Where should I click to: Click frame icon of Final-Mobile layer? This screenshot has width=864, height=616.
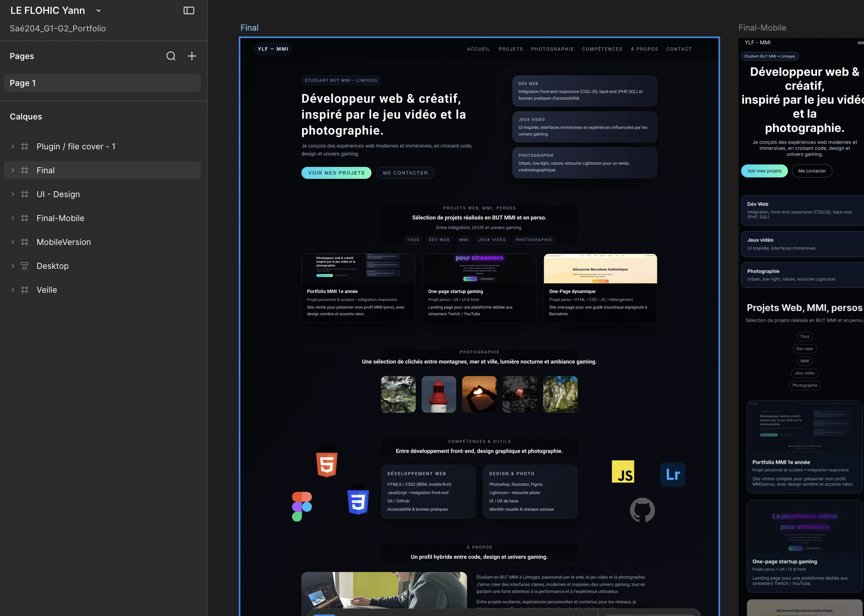tap(25, 218)
